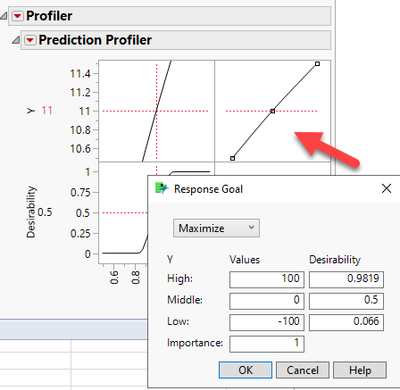Click the Response Goal dialog icon
Image resolution: width=400 pixels, height=390 pixels.
[x=162, y=189]
